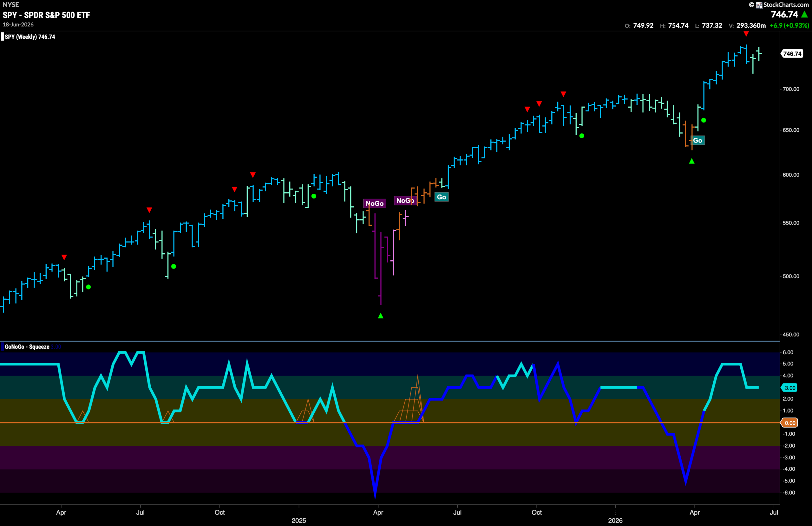Click the 2026 year label on time axis

tap(615, 521)
